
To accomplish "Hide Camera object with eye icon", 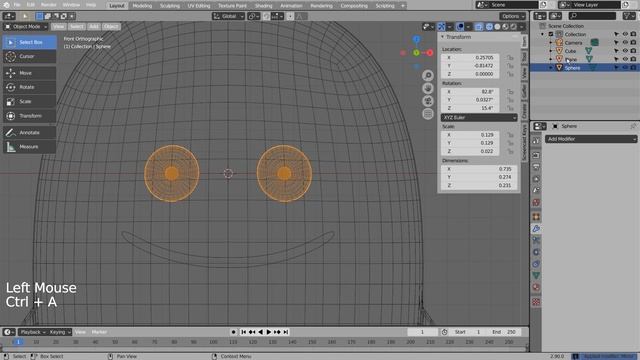I will [625, 42].
